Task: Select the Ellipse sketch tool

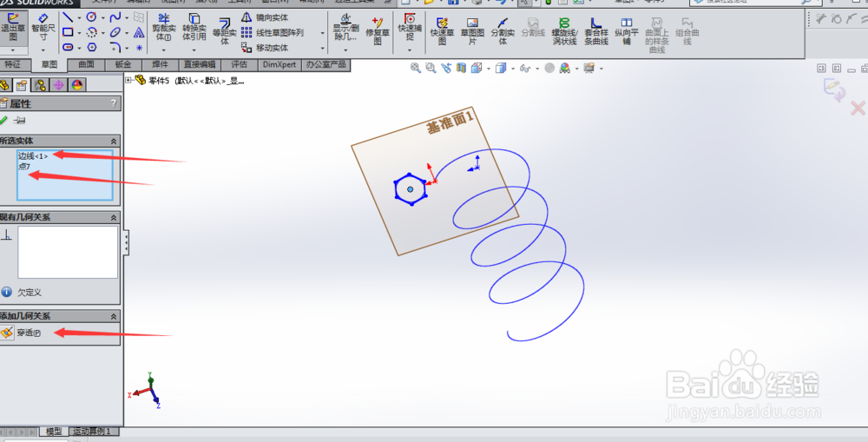Action: (x=115, y=33)
